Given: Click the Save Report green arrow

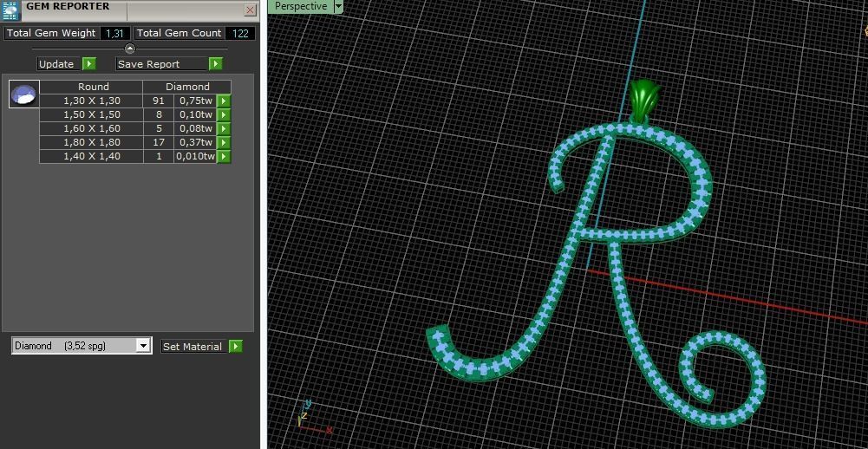Looking at the screenshot, I should (x=215, y=63).
